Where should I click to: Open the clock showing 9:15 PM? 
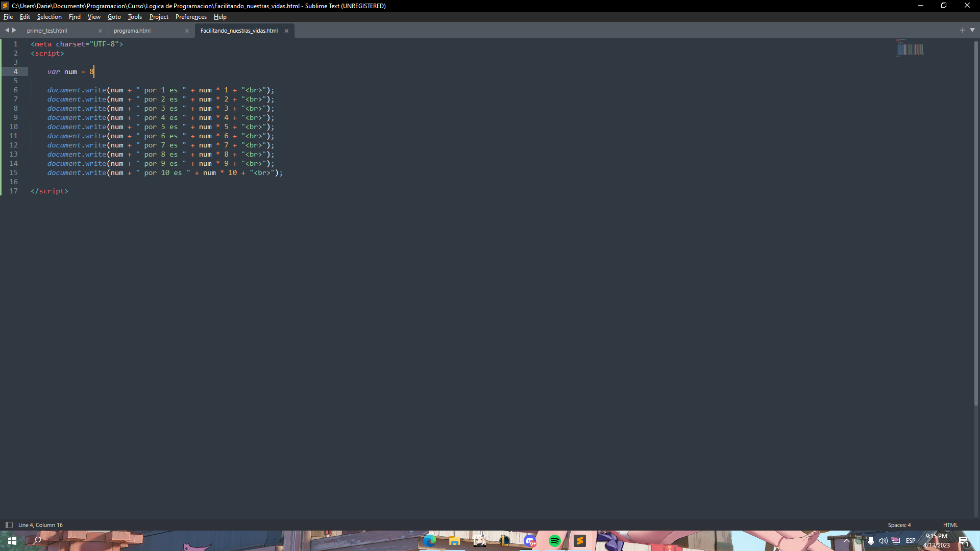[x=937, y=541]
